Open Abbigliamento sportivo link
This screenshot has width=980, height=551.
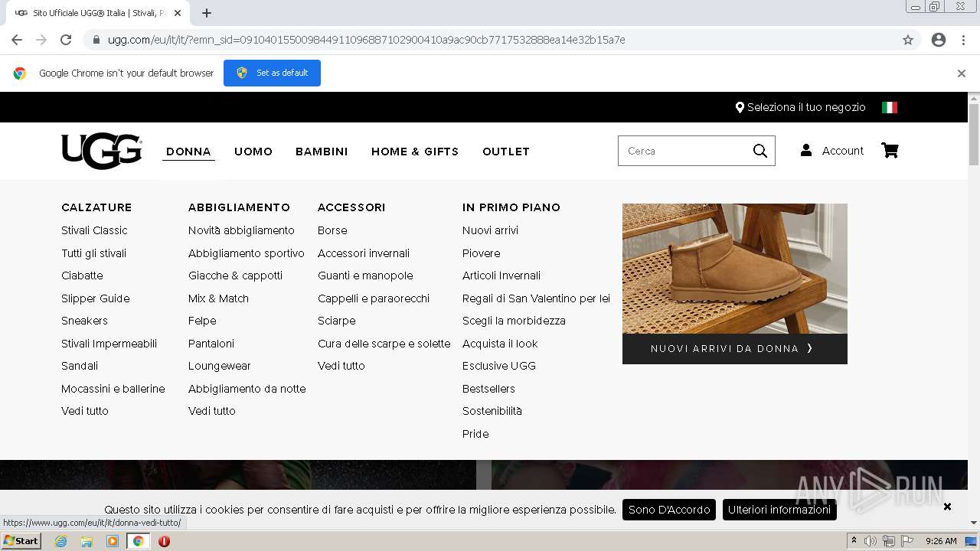[x=247, y=253]
